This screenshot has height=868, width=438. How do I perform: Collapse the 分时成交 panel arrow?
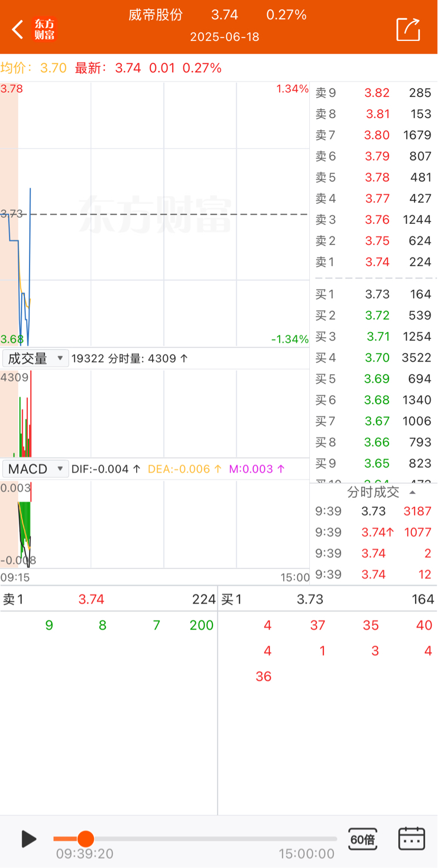(413, 492)
